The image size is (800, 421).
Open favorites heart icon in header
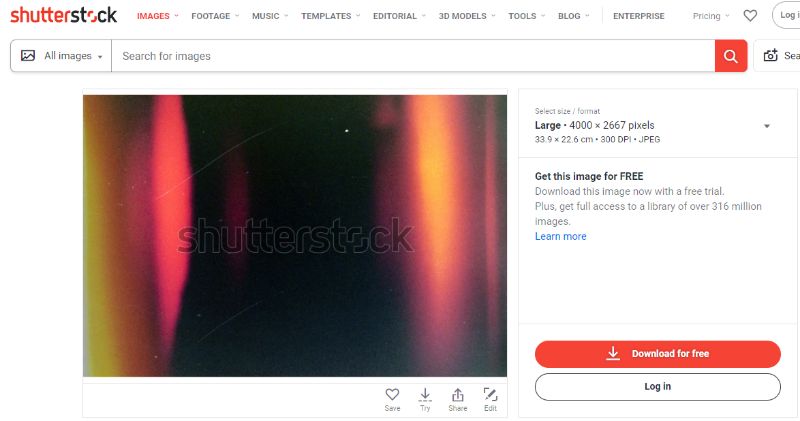(x=750, y=16)
